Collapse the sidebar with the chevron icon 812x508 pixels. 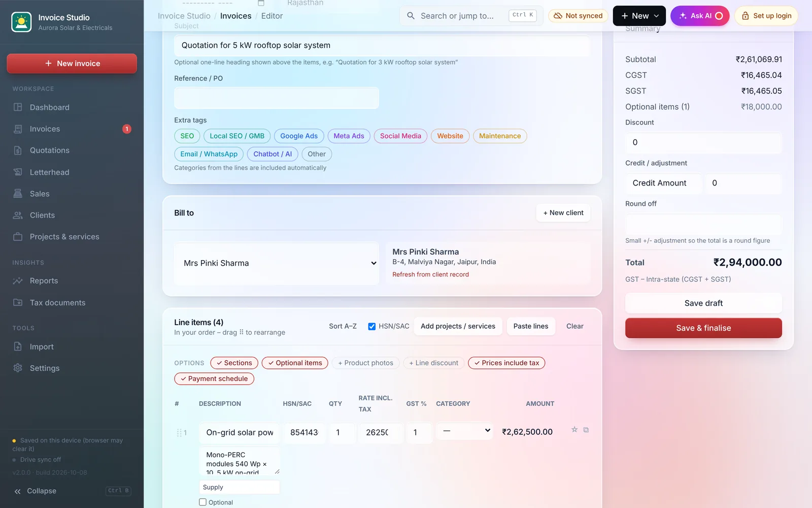[x=18, y=491]
